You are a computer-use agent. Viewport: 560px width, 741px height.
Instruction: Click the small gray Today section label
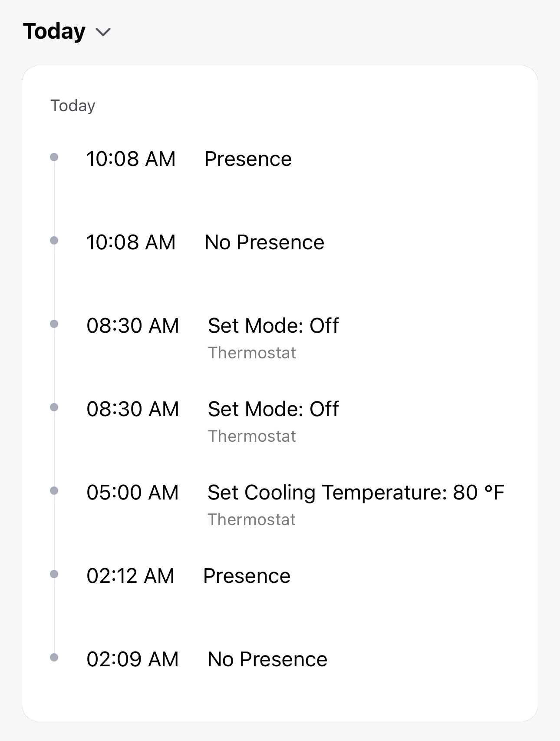73,106
